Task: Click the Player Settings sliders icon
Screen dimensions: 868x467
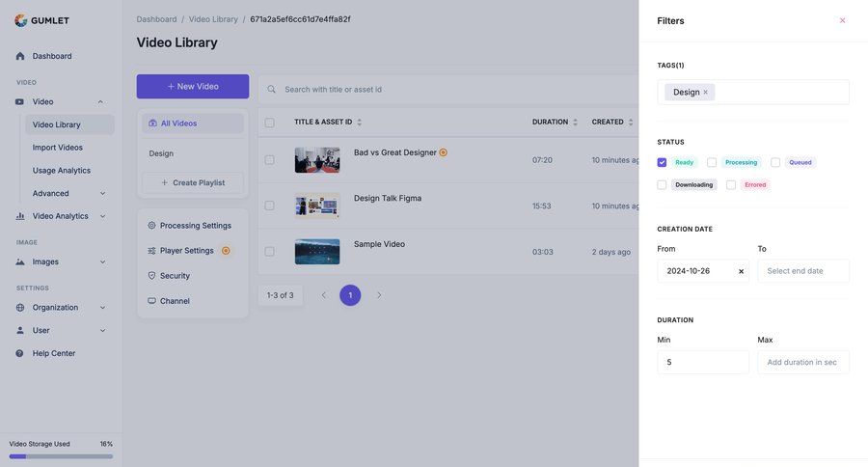Action: coord(151,251)
